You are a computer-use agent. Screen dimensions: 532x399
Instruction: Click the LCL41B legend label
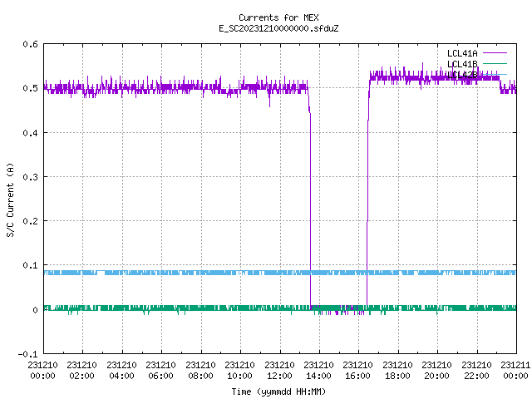pyautogui.click(x=462, y=64)
